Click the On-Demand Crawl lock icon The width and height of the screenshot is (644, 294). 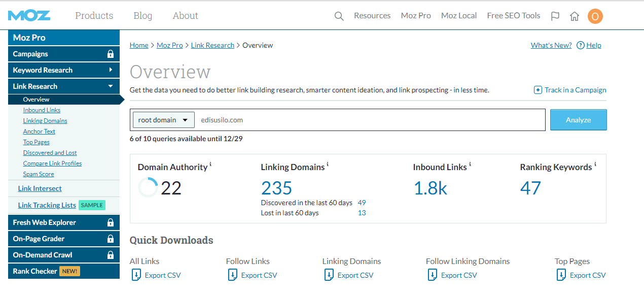[111, 255]
